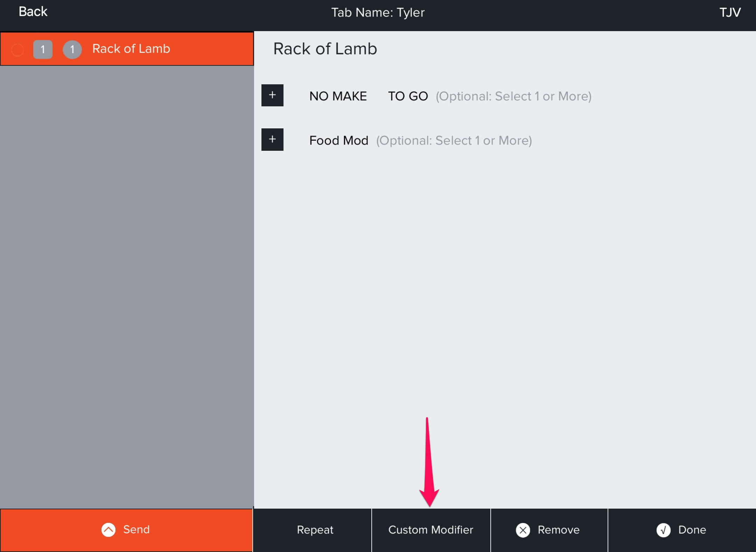
Task: Open the Custom Modifier option
Action: point(430,530)
